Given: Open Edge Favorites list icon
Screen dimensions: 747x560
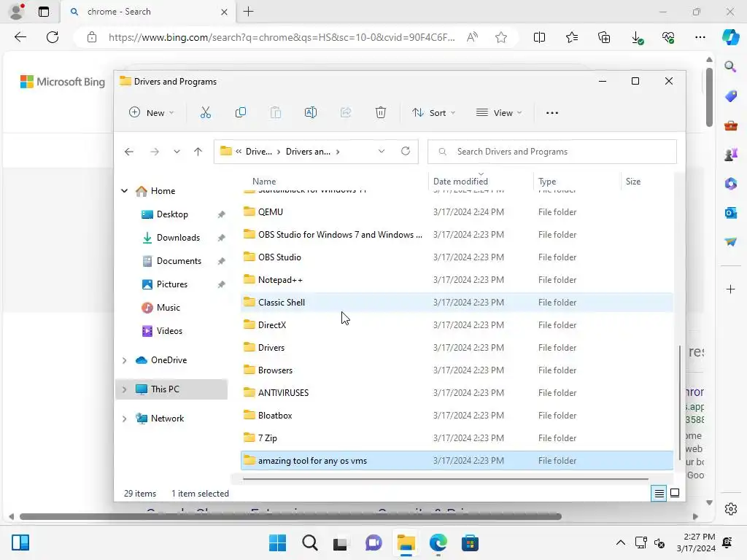Looking at the screenshot, I should pyautogui.click(x=572, y=37).
